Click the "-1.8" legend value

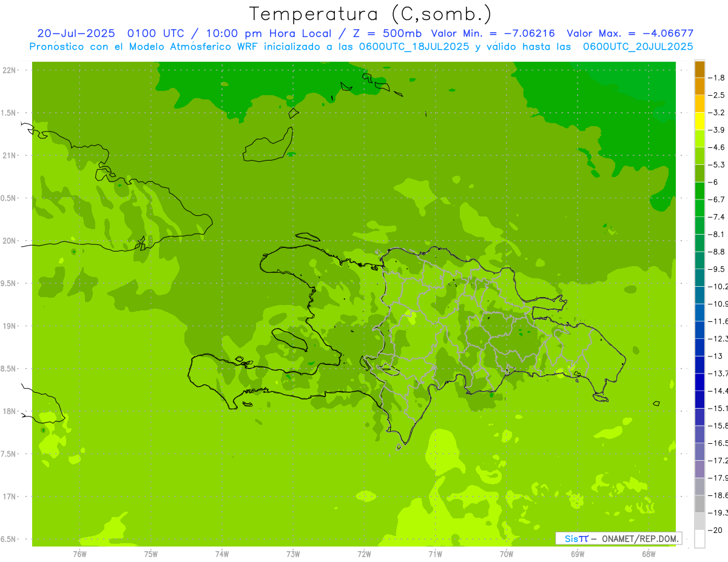pos(718,78)
